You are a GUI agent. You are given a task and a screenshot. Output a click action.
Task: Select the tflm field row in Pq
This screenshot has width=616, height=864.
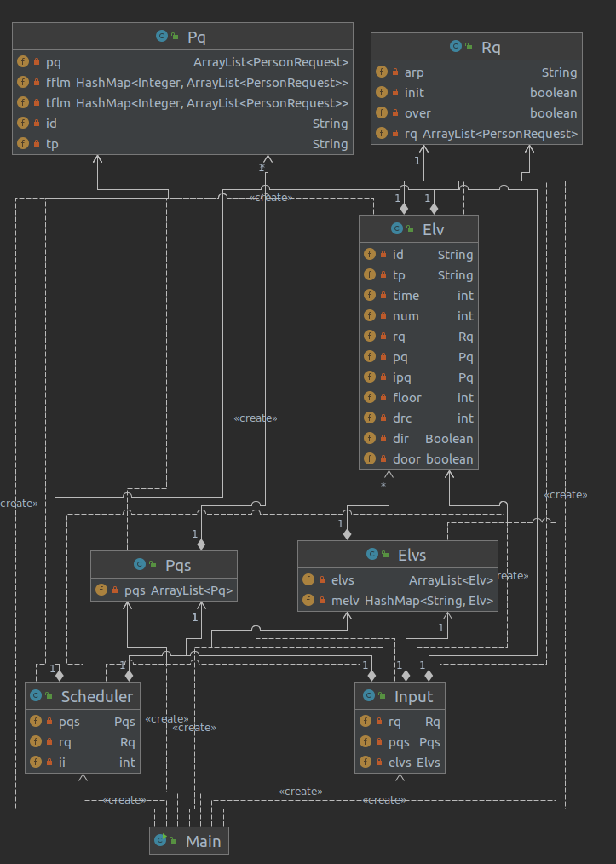point(182,103)
